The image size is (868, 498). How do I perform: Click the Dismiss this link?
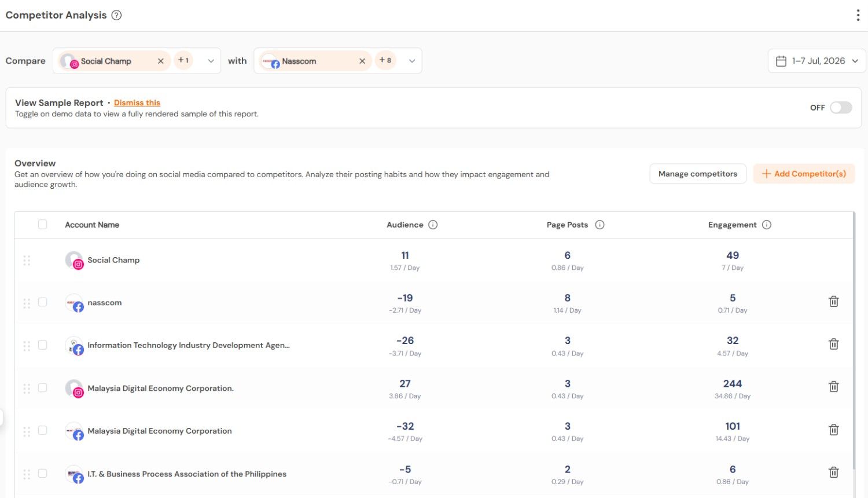tap(137, 102)
